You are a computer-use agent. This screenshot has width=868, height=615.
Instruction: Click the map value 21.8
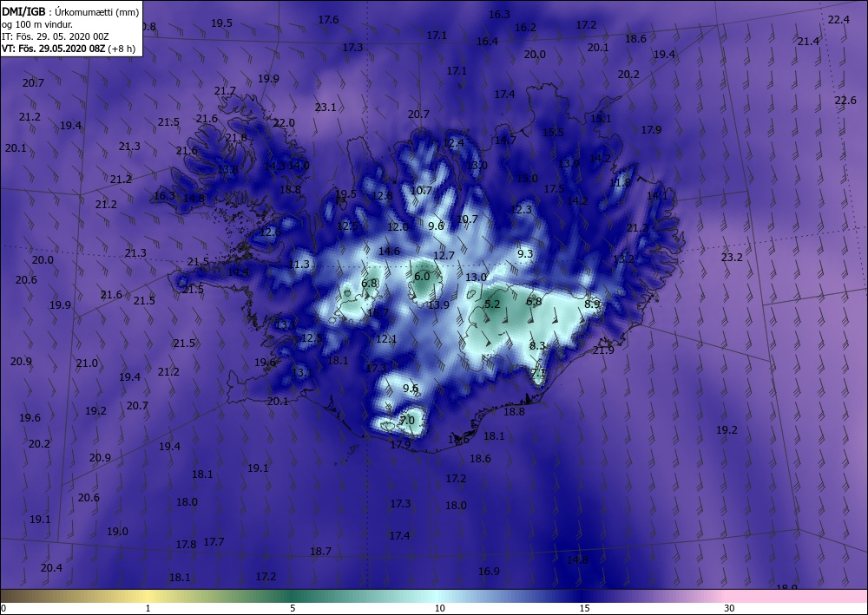click(236, 138)
